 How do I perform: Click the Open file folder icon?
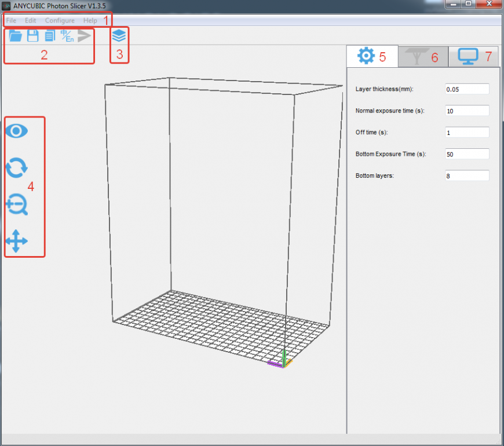pyautogui.click(x=16, y=36)
